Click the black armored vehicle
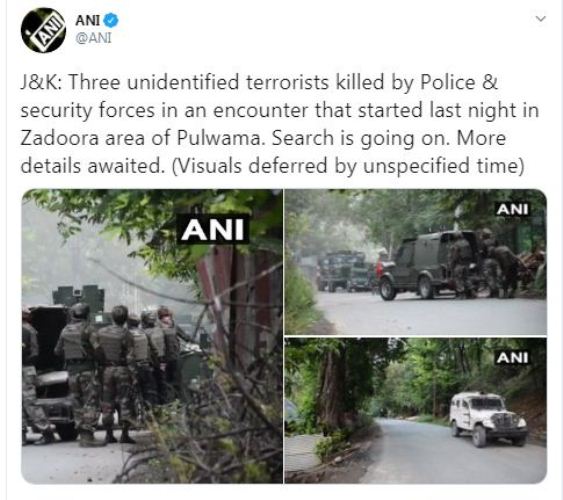The image size is (563, 500). coord(427,265)
